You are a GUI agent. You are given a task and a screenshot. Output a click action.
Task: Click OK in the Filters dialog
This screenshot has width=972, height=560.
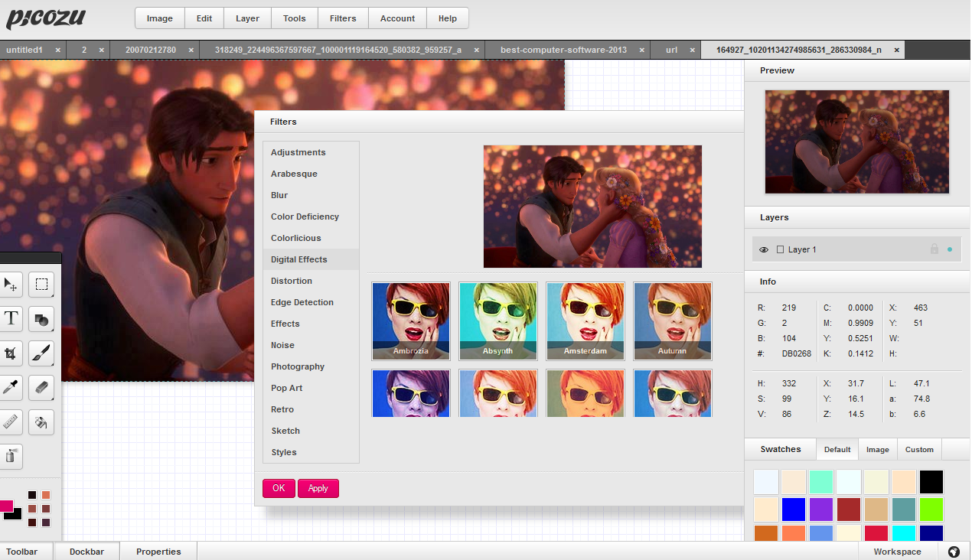pos(279,488)
